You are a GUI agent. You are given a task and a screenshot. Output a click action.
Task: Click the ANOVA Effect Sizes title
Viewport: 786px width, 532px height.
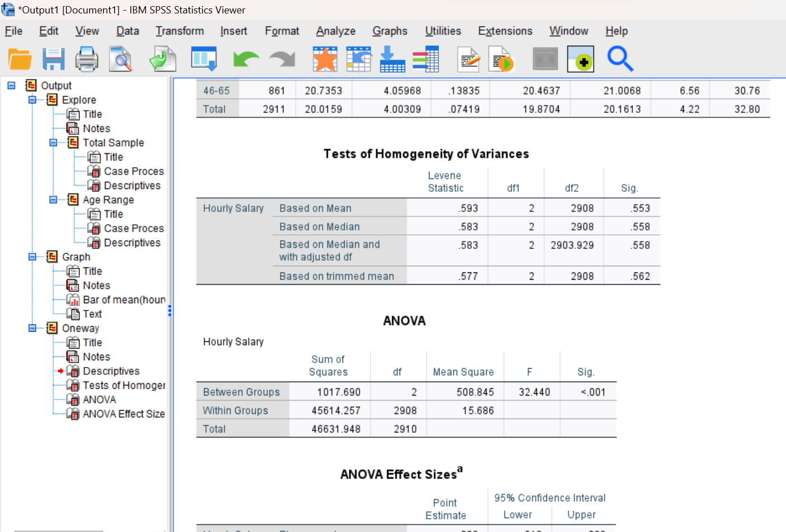(401, 474)
